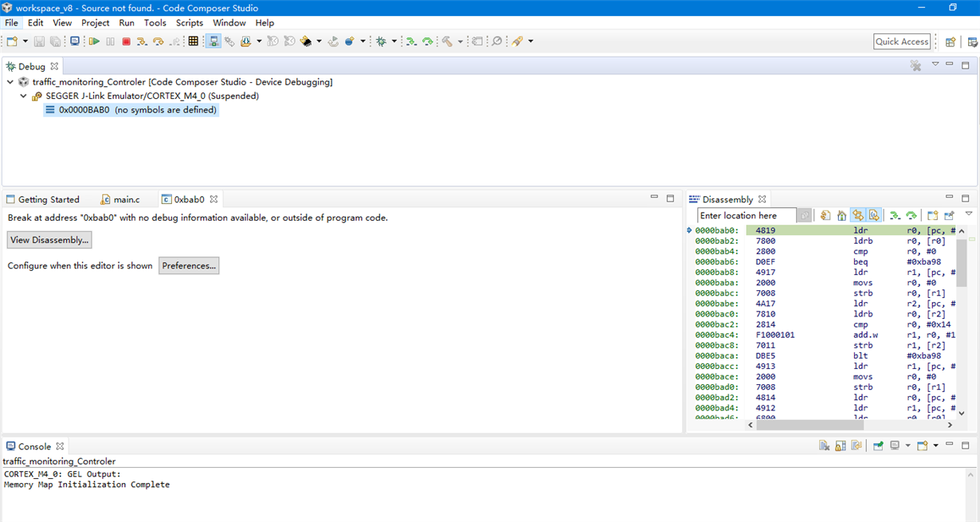Viewport: 980px width, 522px height.
Task: Click the Console Pin icon with green check
Action: (x=878, y=446)
